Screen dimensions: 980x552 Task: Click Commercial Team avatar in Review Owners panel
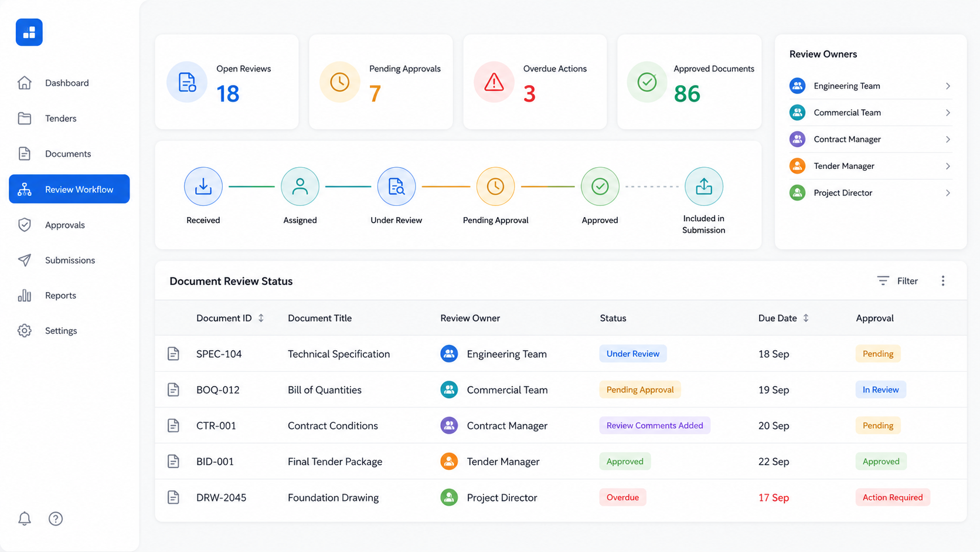(797, 113)
